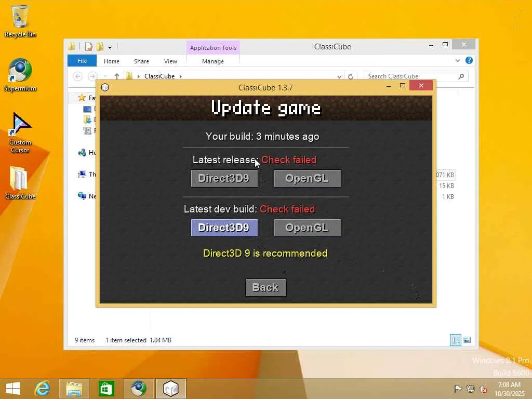Open the ClassiCube desktop folder
Image resolution: width=532 pixels, height=399 pixels.
click(x=20, y=182)
